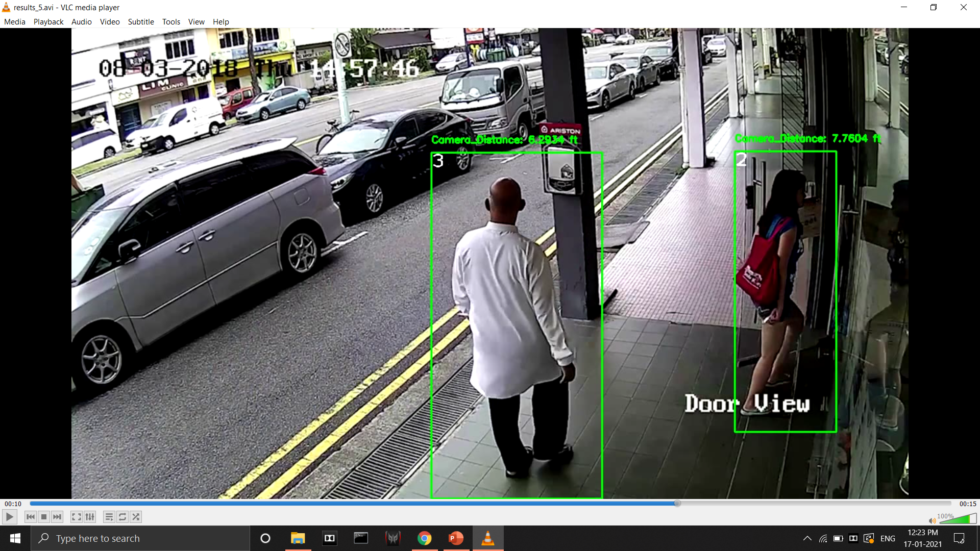Mute audio via speaker icon
Viewport: 980px width, 551px height.
(932, 520)
